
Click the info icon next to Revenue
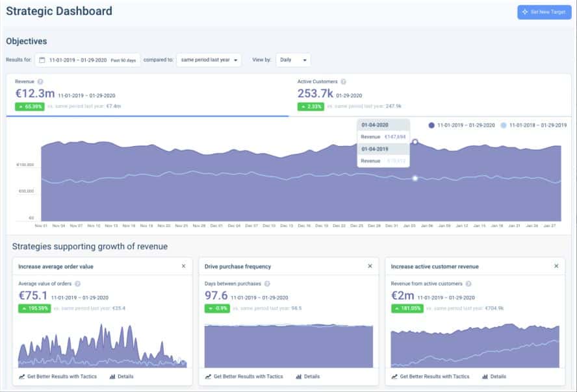(40, 82)
